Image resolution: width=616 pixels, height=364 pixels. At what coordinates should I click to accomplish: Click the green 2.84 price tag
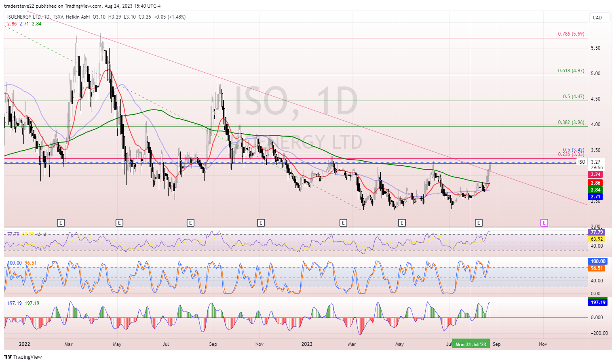[x=595, y=190]
